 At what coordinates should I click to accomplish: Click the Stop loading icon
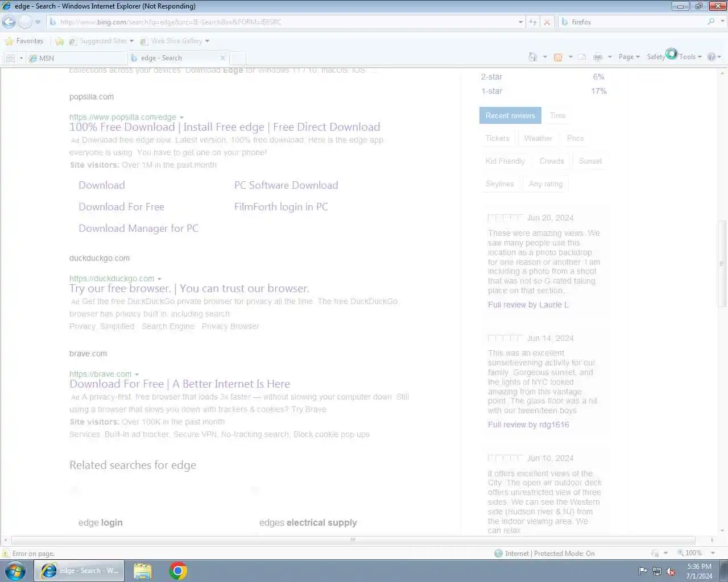tap(547, 22)
